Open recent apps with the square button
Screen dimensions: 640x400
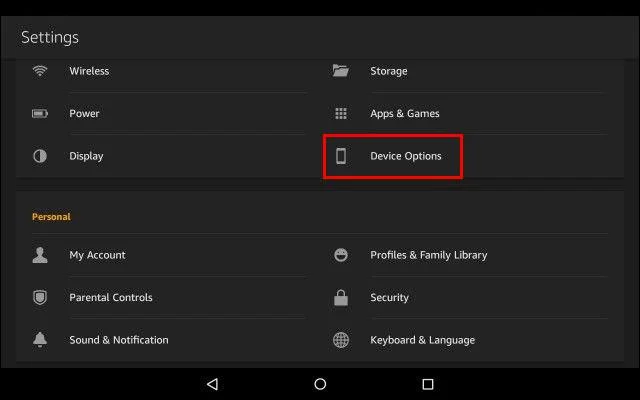[x=428, y=384]
